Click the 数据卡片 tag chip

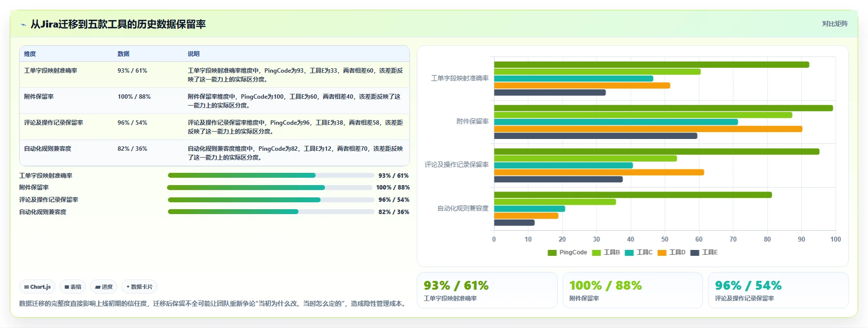point(139,287)
